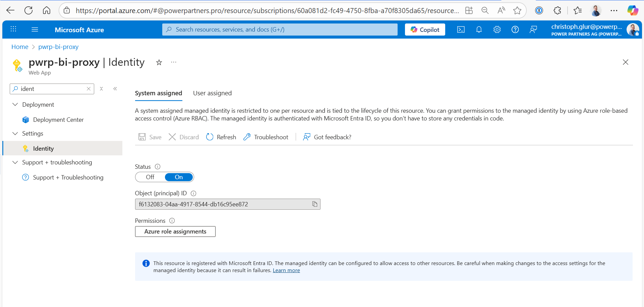Viewport: 644px width, 307px height.
Task: Switch to User assigned tab
Action: 212,93
